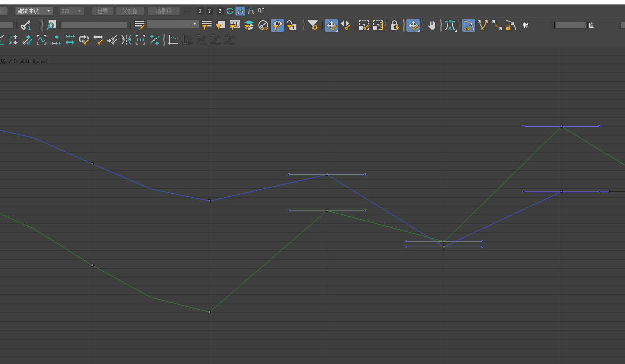Click the auto tangent curve icon with A

pos(450,25)
